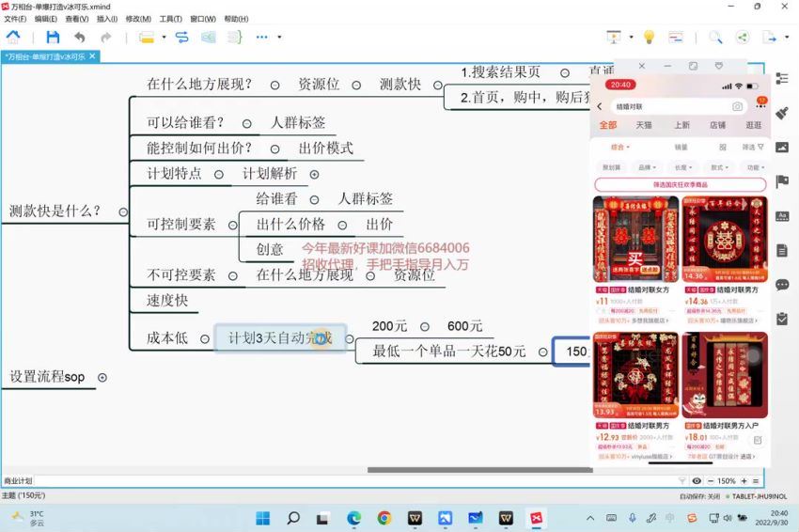Tap the camera icon in phone search bar
Screen dimensions: 799x532
tap(737, 106)
